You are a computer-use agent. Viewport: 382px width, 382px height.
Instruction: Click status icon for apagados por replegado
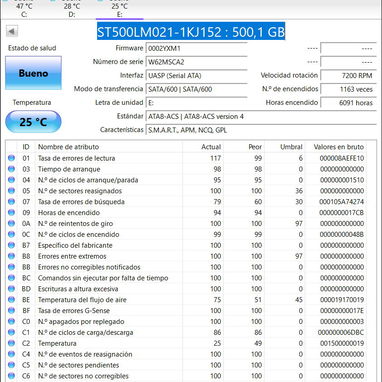(x=12, y=321)
